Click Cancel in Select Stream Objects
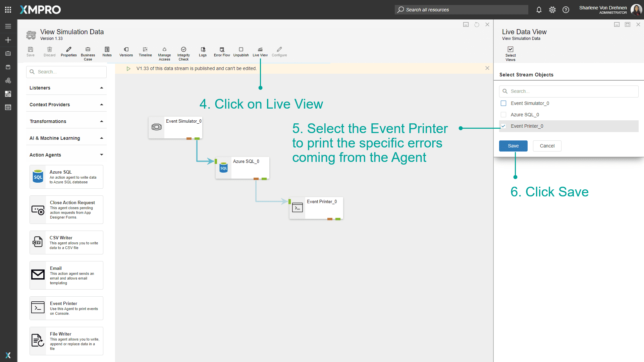This screenshot has width=644, height=362. click(547, 146)
